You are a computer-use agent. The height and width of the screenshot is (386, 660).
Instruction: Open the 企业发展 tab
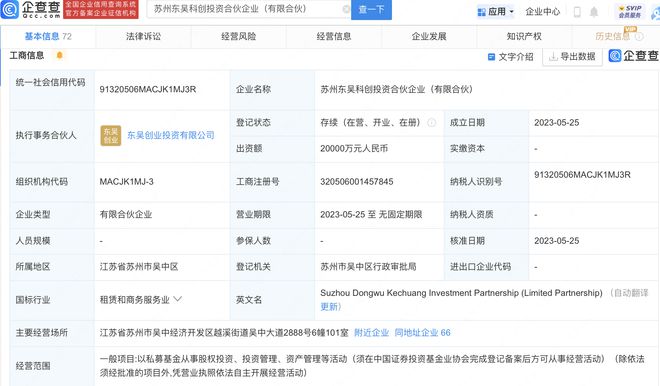[429, 37]
